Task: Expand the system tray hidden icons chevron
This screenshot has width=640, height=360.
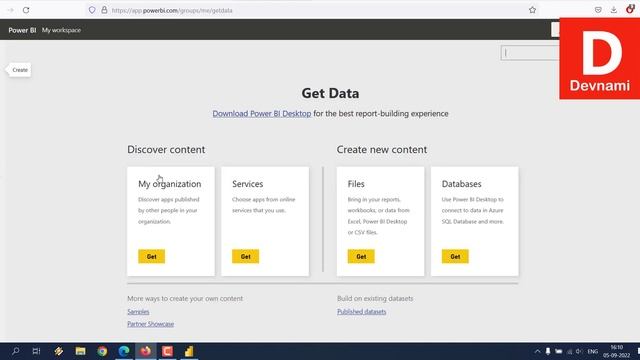Action: click(537, 351)
